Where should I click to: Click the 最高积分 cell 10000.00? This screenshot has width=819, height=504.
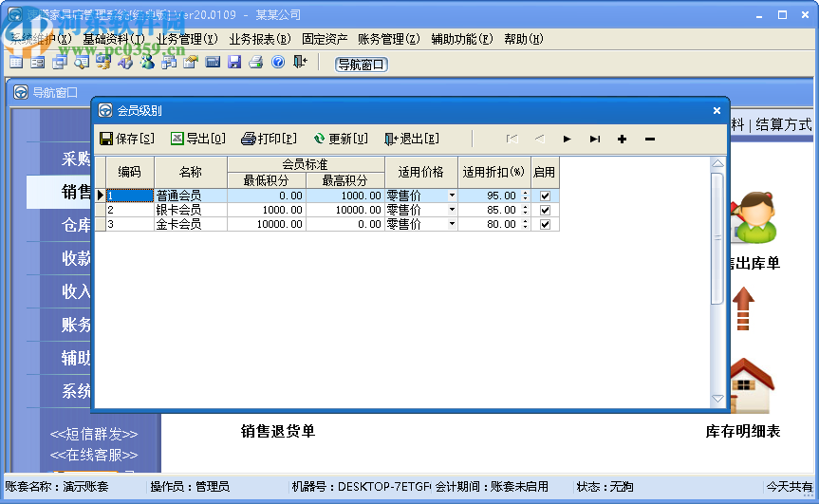[345, 210]
